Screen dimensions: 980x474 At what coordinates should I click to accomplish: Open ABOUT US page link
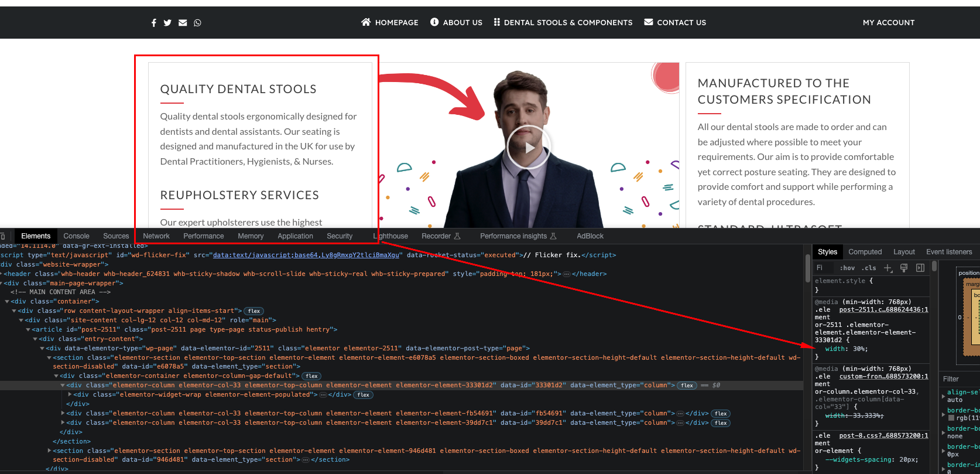[x=462, y=22]
